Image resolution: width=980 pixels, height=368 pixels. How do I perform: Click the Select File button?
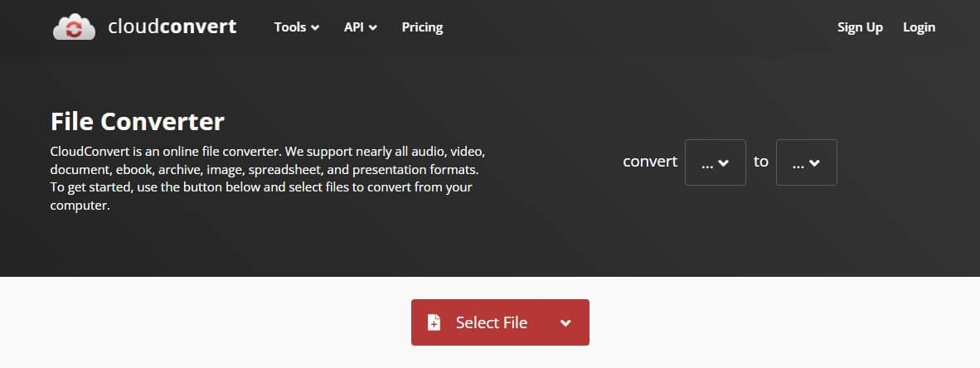click(x=500, y=322)
